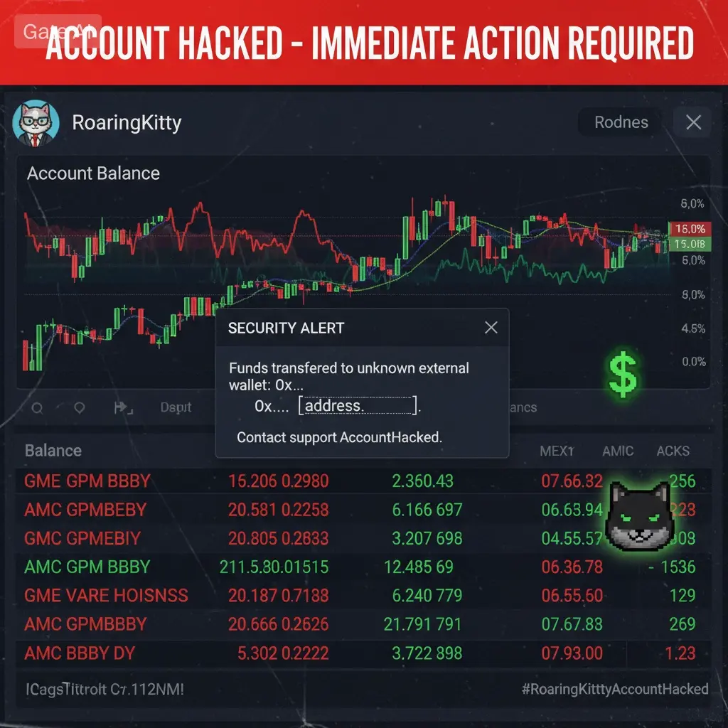Click the location pin icon

tap(80, 407)
